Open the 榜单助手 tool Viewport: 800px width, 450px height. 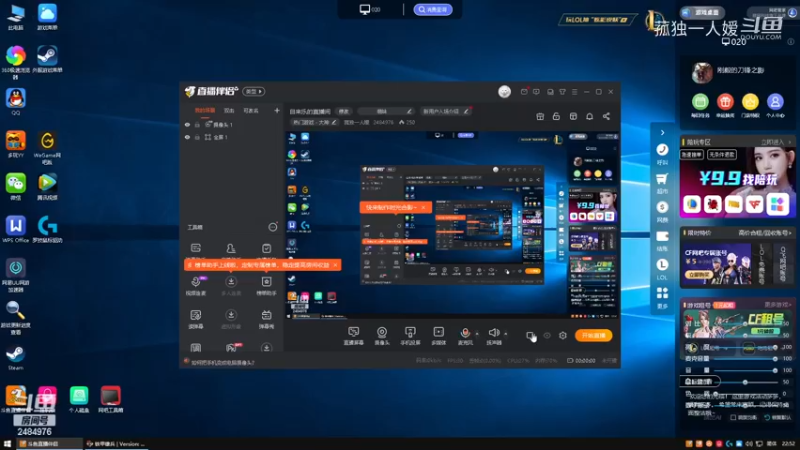tap(266, 286)
